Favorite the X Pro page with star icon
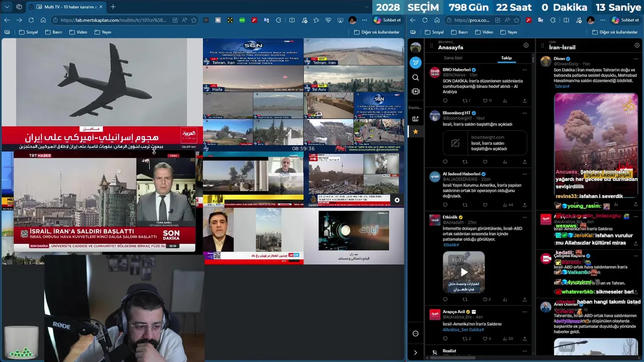The image size is (644, 362). point(516,20)
